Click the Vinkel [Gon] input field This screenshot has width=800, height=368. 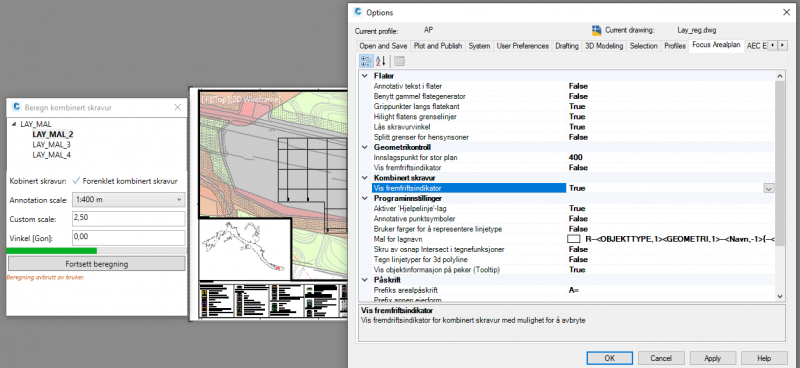(129, 237)
